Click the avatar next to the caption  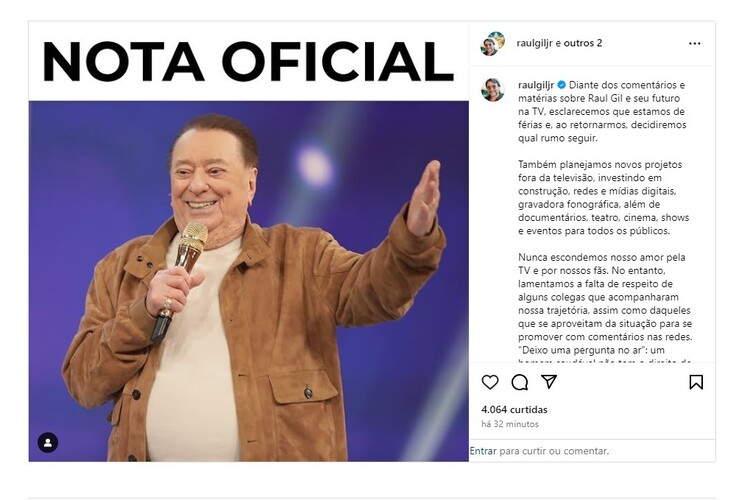[493, 89]
